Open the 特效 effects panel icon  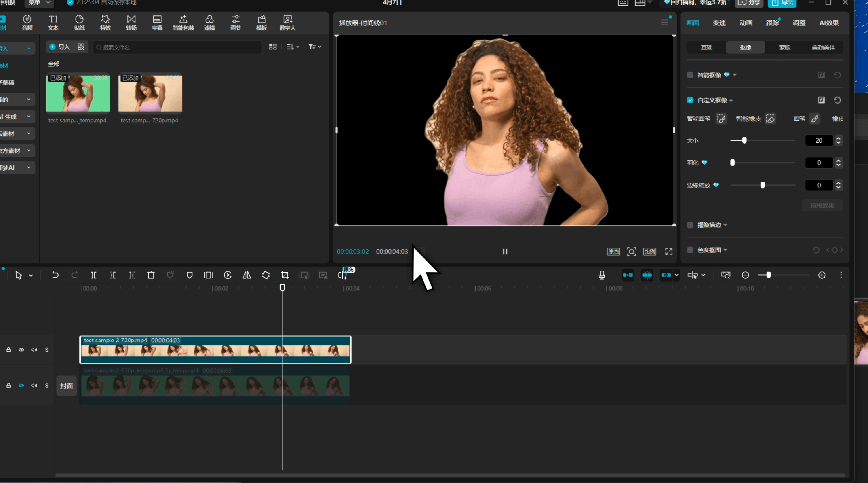[105, 22]
